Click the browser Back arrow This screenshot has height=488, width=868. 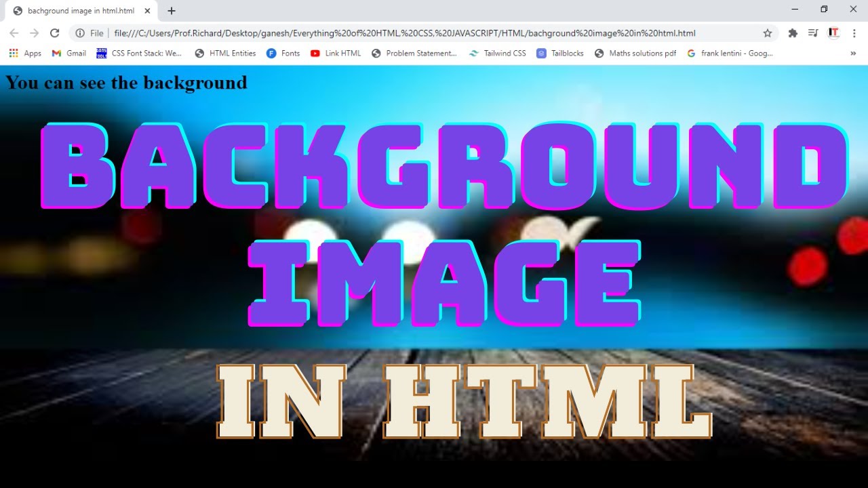click(14, 33)
